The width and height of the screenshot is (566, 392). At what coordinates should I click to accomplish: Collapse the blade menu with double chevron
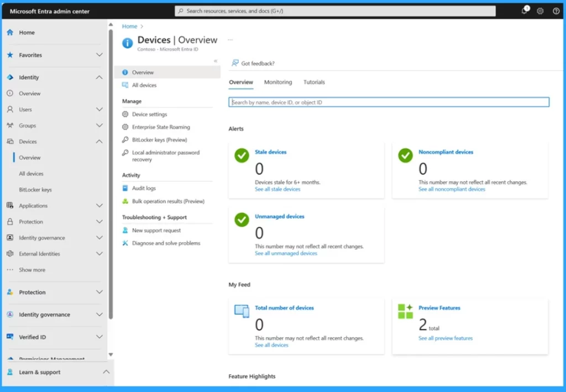[216, 61]
